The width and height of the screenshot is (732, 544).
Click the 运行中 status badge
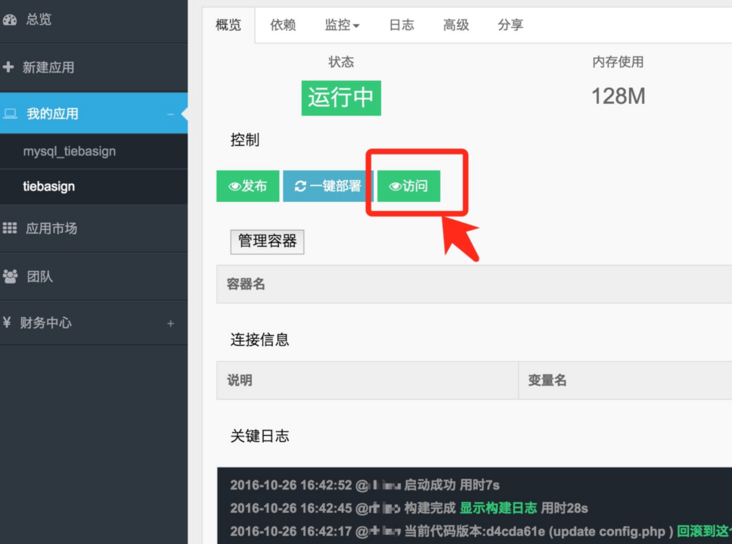[x=341, y=98]
